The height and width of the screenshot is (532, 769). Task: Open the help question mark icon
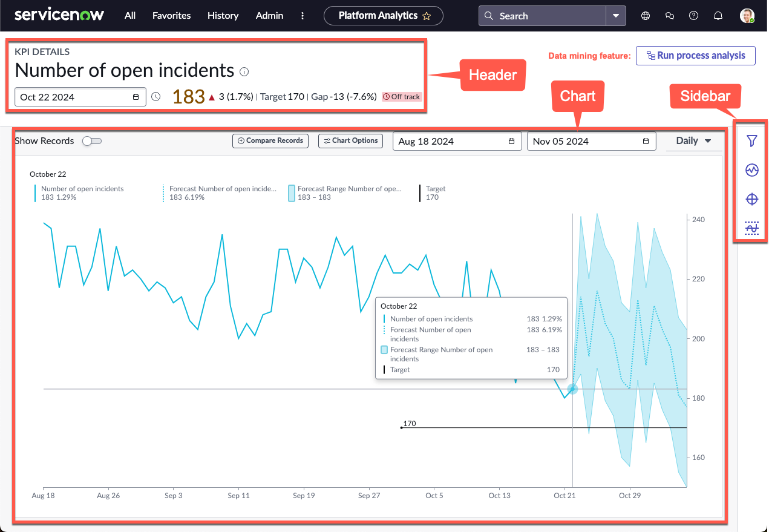(694, 16)
